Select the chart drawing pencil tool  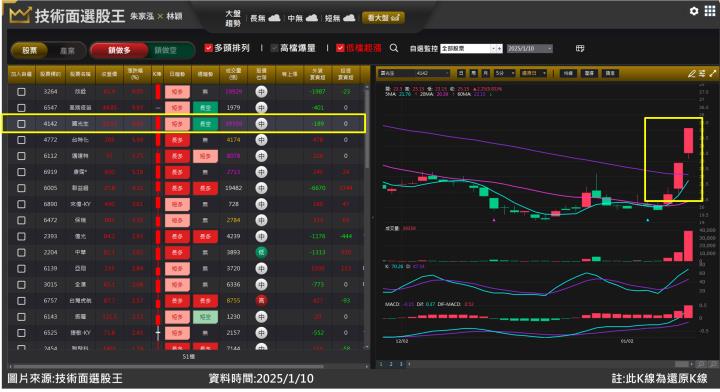point(692,73)
